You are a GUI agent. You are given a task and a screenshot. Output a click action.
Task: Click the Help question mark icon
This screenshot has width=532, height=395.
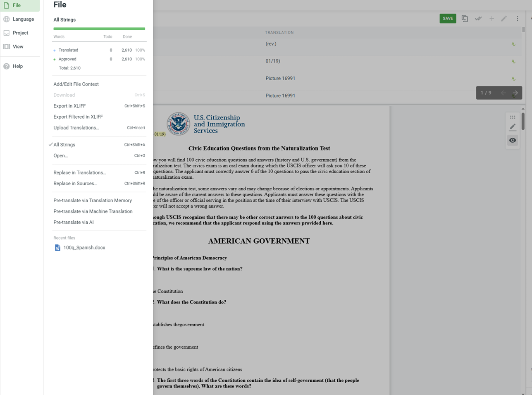click(x=7, y=66)
